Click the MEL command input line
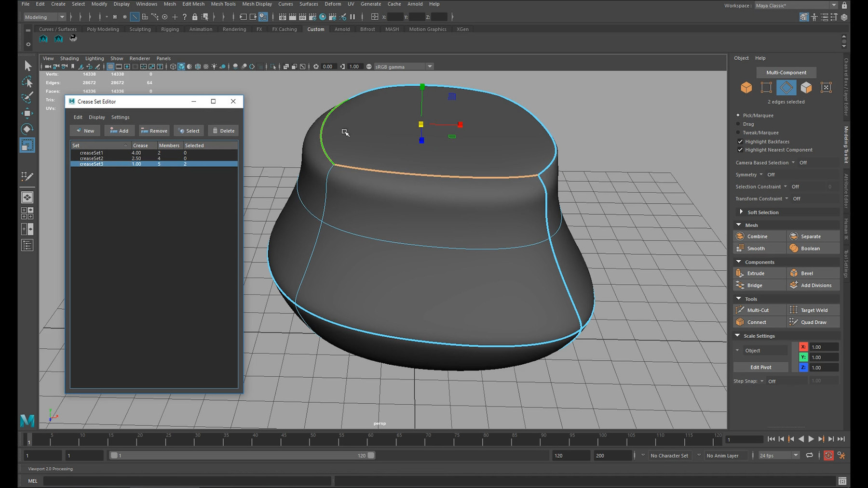 (187, 481)
